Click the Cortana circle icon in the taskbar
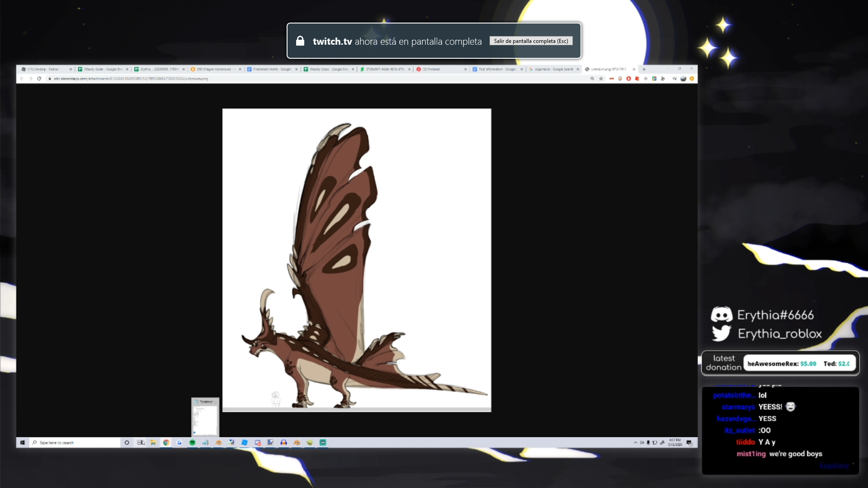This screenshot has height=488, width=868. click(x=127, y=443)
